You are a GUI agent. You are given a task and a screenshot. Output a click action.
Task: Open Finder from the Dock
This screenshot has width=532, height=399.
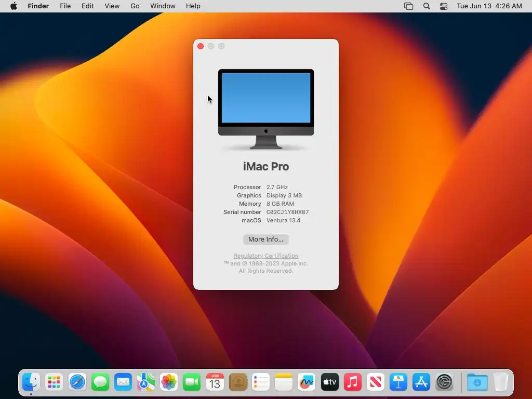click(31, 382)
